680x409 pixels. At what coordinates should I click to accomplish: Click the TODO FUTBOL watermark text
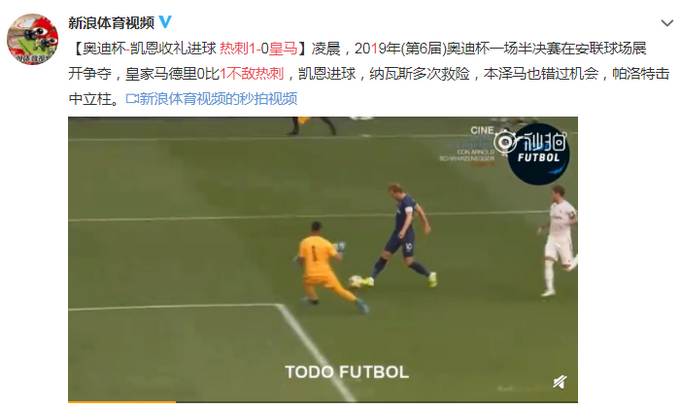coord(347,372)
